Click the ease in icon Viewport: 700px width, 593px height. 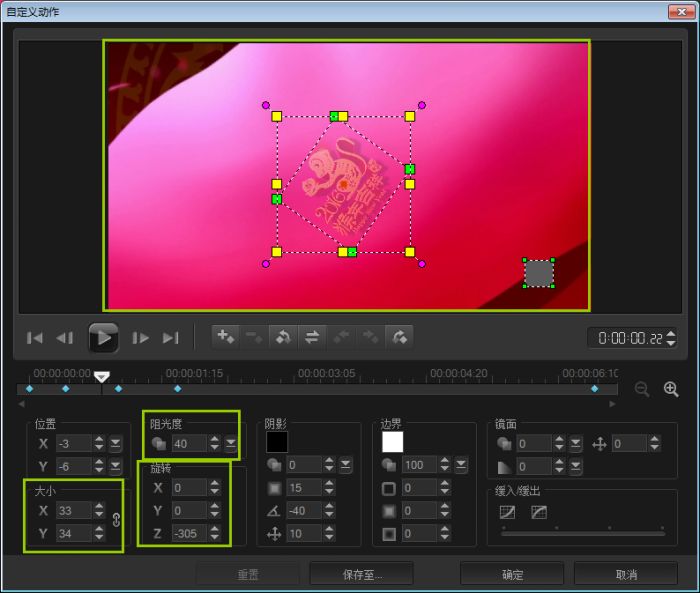507,512
